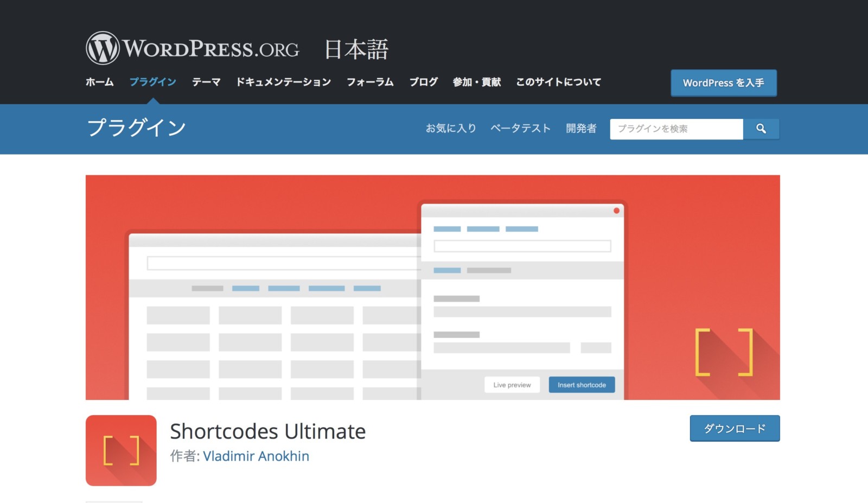868x503 pixels.
Task: Focus the プラグインを検索 search field
Action: 676,129
